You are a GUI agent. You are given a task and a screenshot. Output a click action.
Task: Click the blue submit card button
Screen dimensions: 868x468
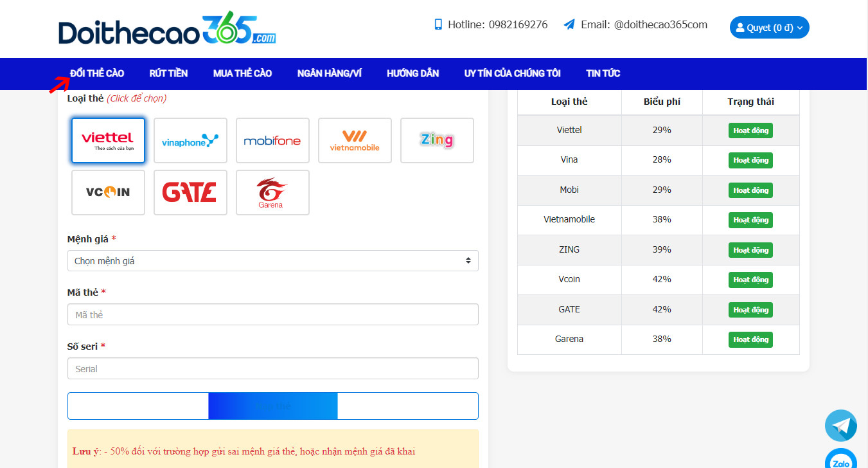[273, 406]
